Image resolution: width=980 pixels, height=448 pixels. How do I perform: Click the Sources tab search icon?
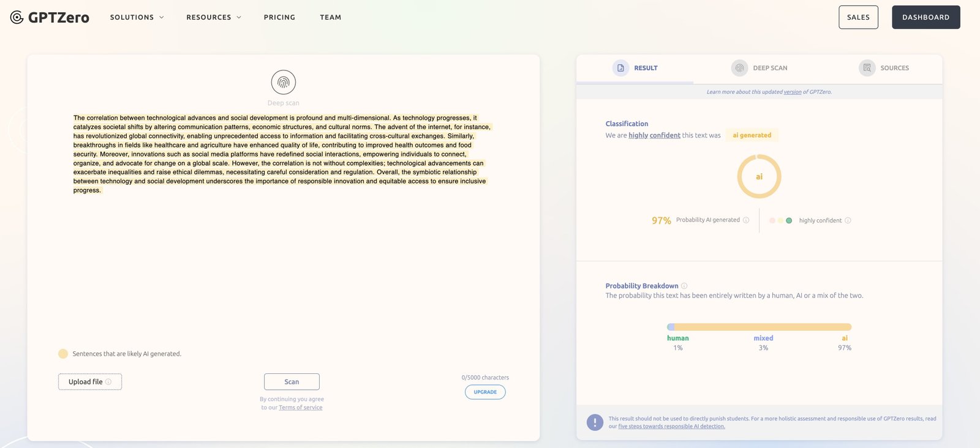click(867, 68)
